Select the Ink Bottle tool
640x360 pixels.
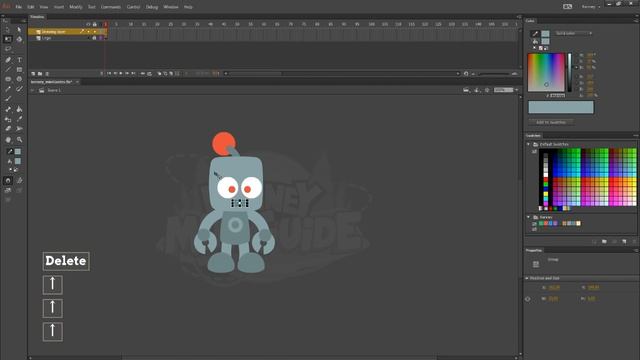click(x=8, y=119)
